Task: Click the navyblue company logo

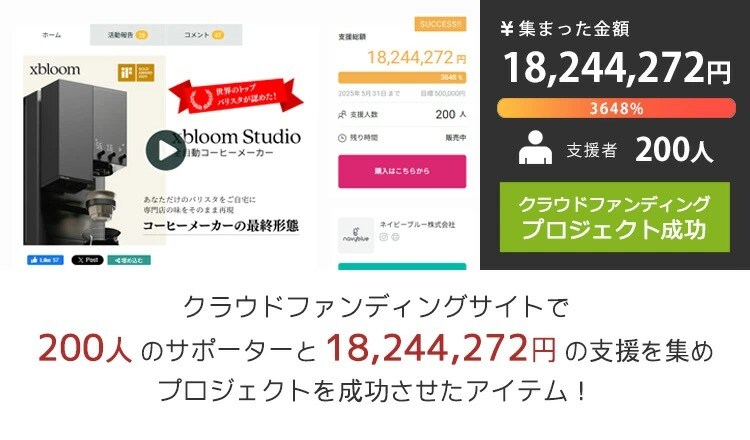Action: (x=356, y=235)
